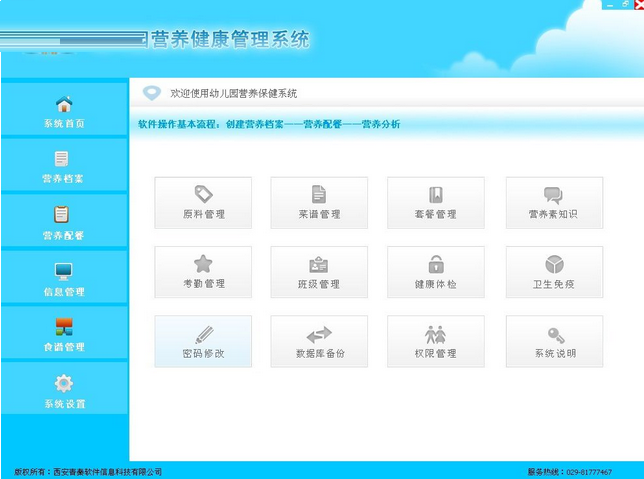The height and width of the screenshot is (479, 644).
Task: Click the pie icon for 卫生免疫
Action: click(554, 264)
